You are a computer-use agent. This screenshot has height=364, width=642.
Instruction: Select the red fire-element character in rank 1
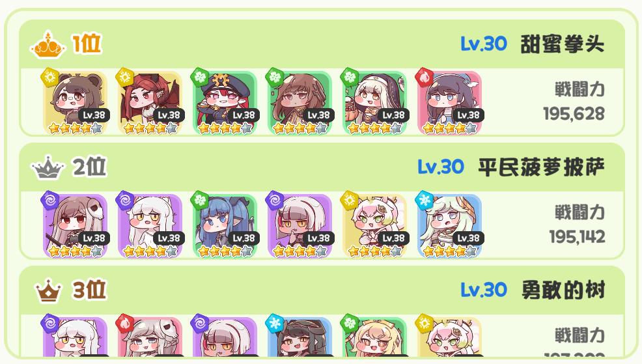click(450, 103)
